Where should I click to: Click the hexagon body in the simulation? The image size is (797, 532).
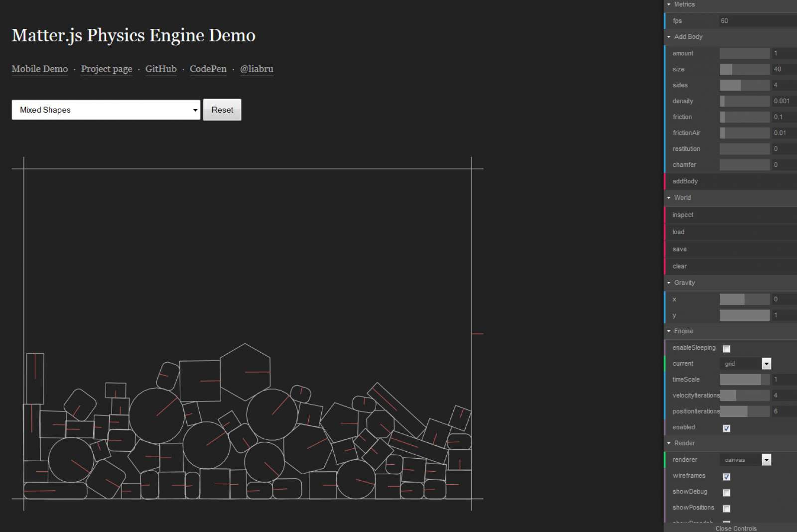[245, 372]
